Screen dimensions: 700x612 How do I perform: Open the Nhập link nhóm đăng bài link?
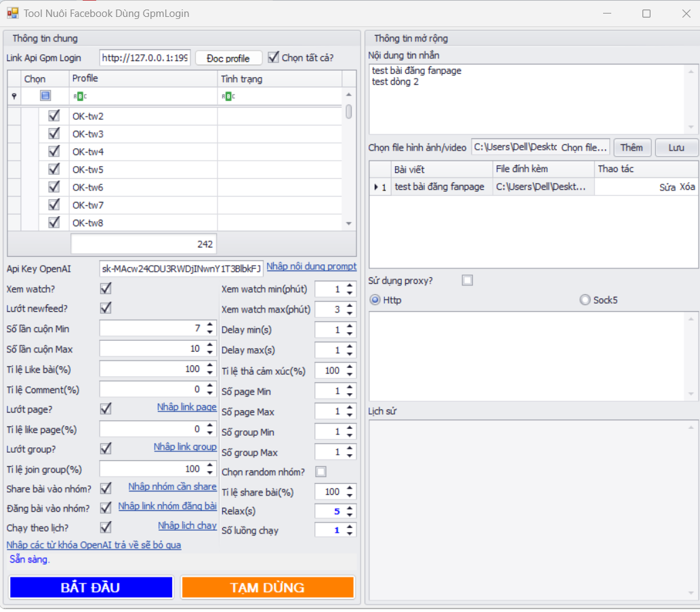[x=167, y=506]
